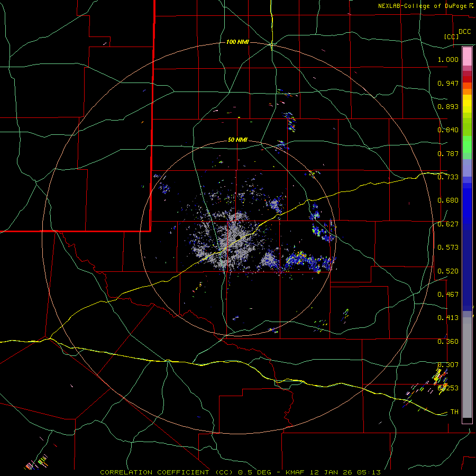Image resolution: width=476 pixels, height=476 pixels.
Task: Click the 0.840 legend value
Action: 448,130
